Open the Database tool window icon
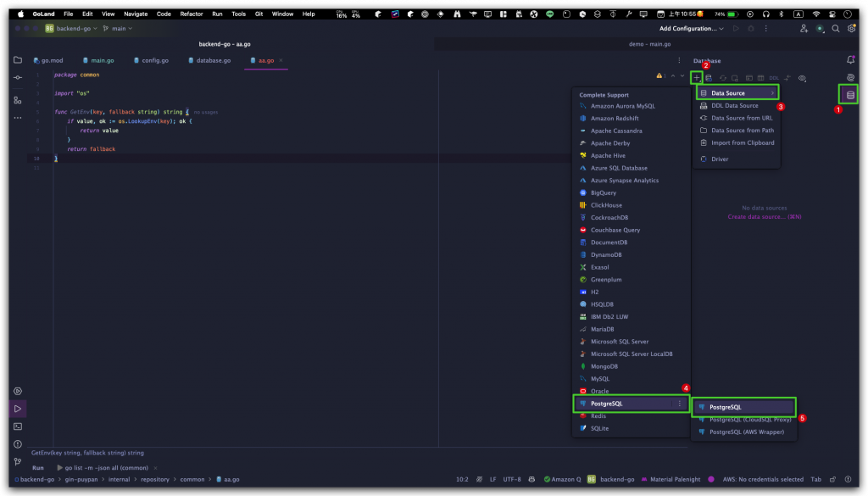 click(850, 95)
